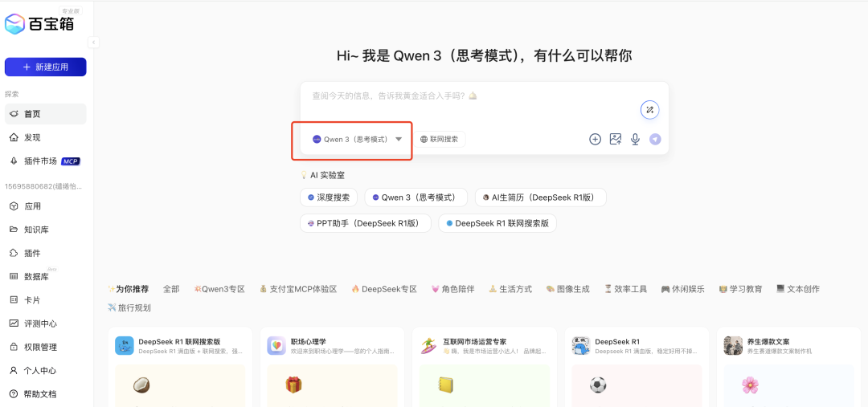The image size is (868, 407).
Task: Click the 首页 planet icon
Action: pos(14,114)
